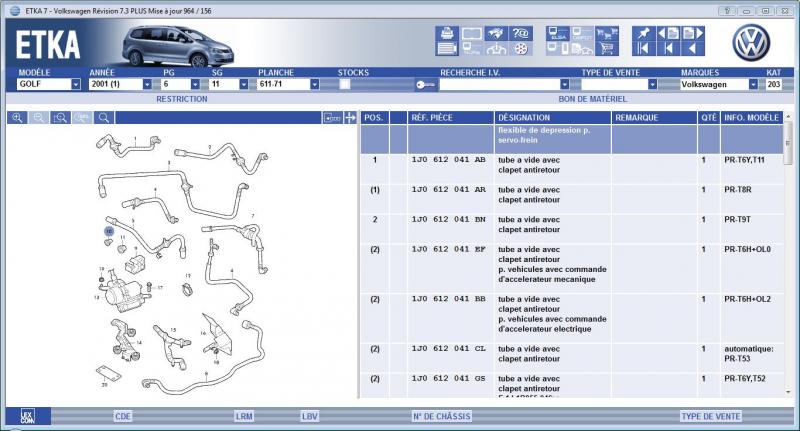Click the N° DE CHÂSSIS button
The width and height of the screenshot is (800, 431).
coord(441,416)
